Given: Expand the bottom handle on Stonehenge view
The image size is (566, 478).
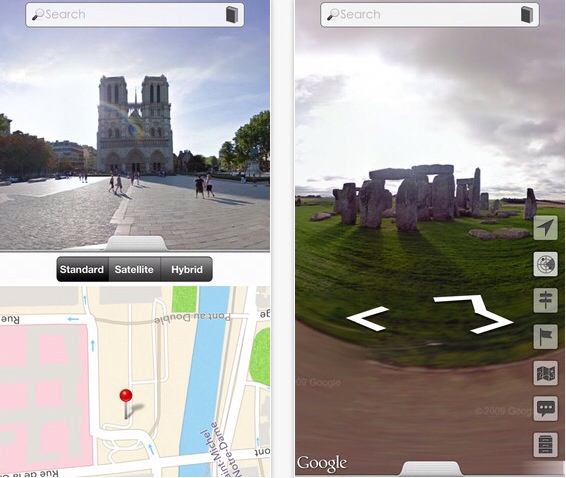Looking at the screenshot, I should coord(431,469).
